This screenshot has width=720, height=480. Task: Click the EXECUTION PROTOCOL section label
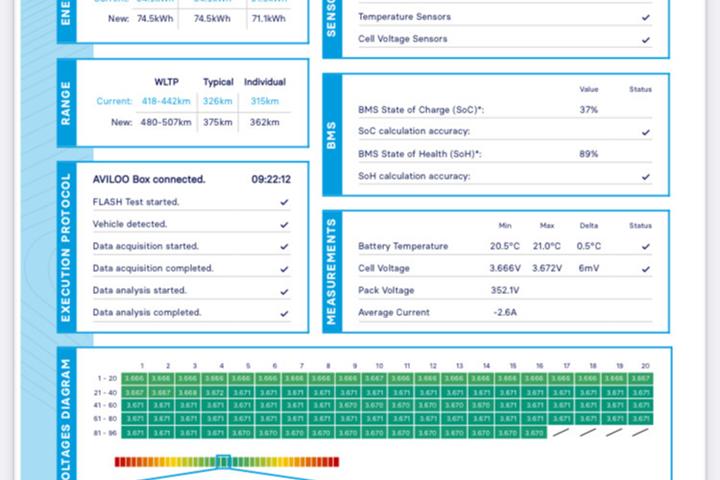(x=66, y=247)
